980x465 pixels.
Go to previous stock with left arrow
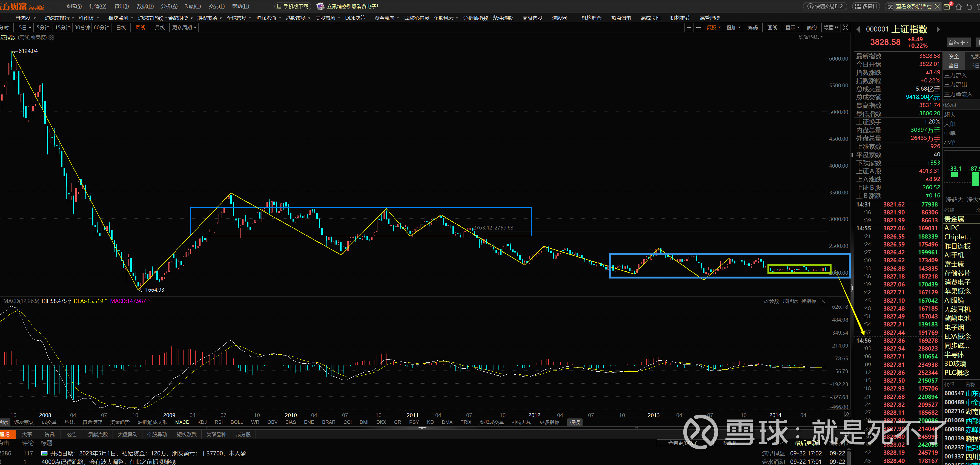tap(858, 29)
